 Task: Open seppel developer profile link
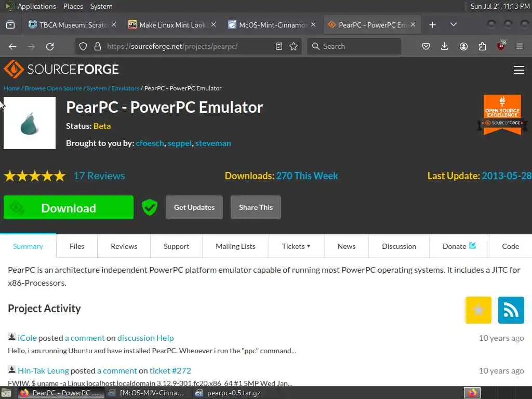click(x=179, y=143)
